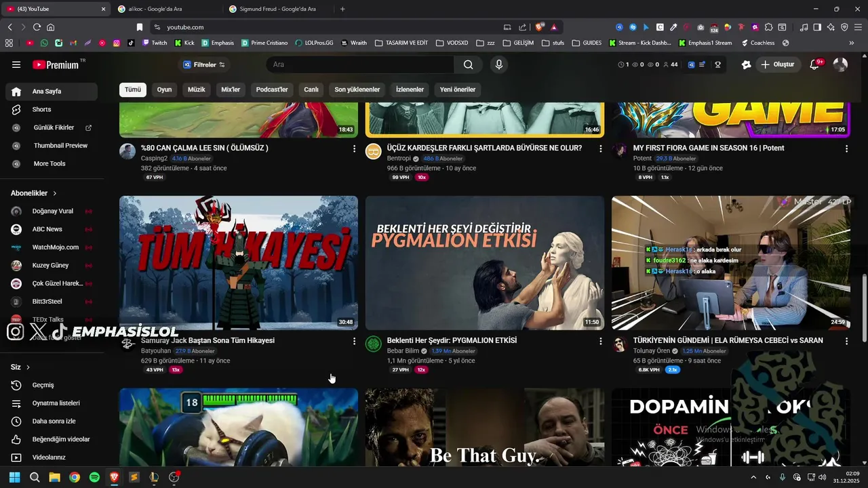Start a voice search with the microphone

tap(499, 64)
